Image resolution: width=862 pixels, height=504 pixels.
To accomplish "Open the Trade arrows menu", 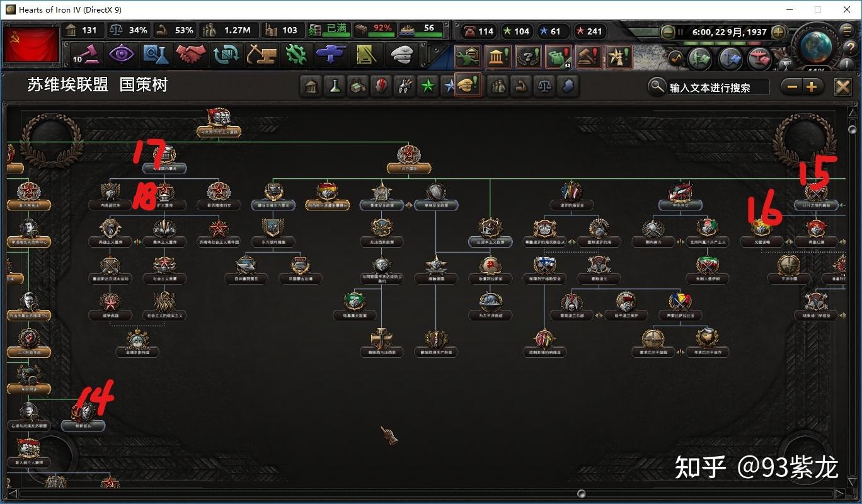I will (x=226, y=54).
